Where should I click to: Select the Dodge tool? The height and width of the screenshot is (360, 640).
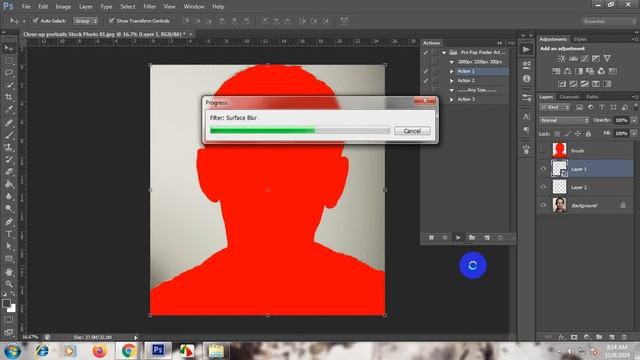pyautogui.click(x=9, y=209)
